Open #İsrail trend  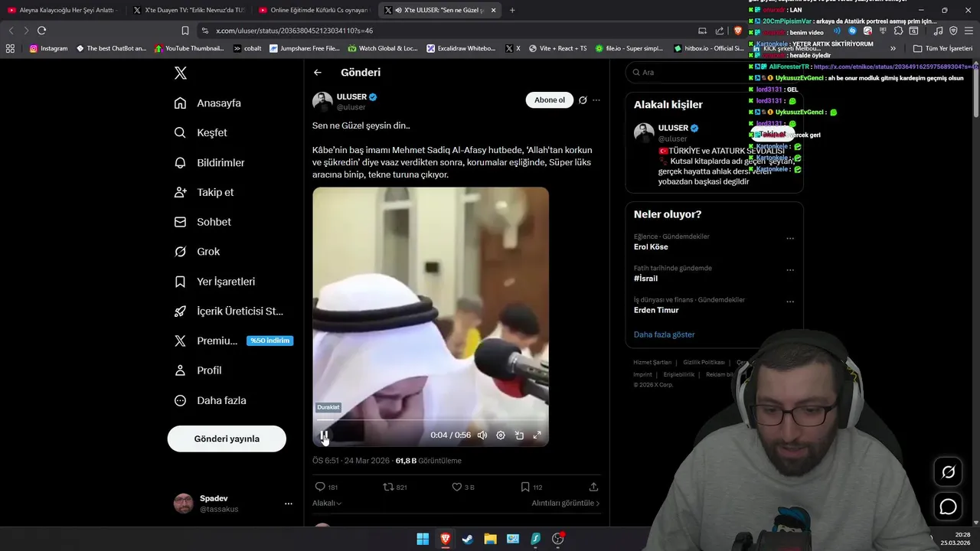point(645,279)
